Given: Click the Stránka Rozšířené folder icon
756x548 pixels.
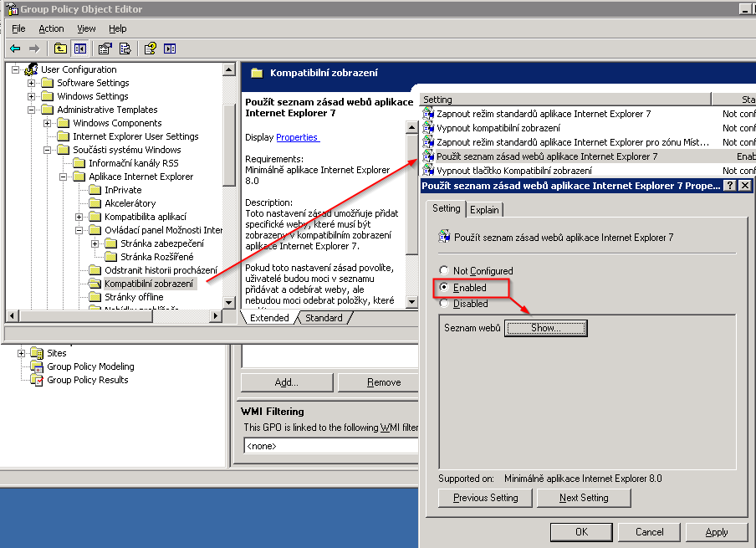Looking at the screenshot, I should point(111,256).
